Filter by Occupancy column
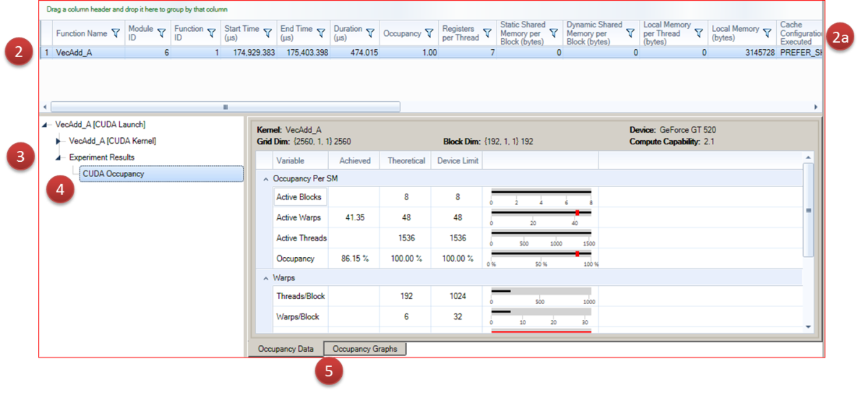The width and height of the screenshot is (868, 398). (429, 33)
